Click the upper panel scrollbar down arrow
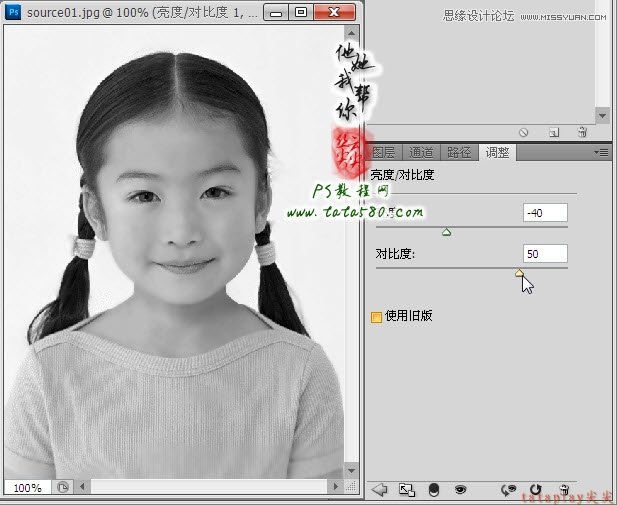The image size is (617, 505). [602, 116]
